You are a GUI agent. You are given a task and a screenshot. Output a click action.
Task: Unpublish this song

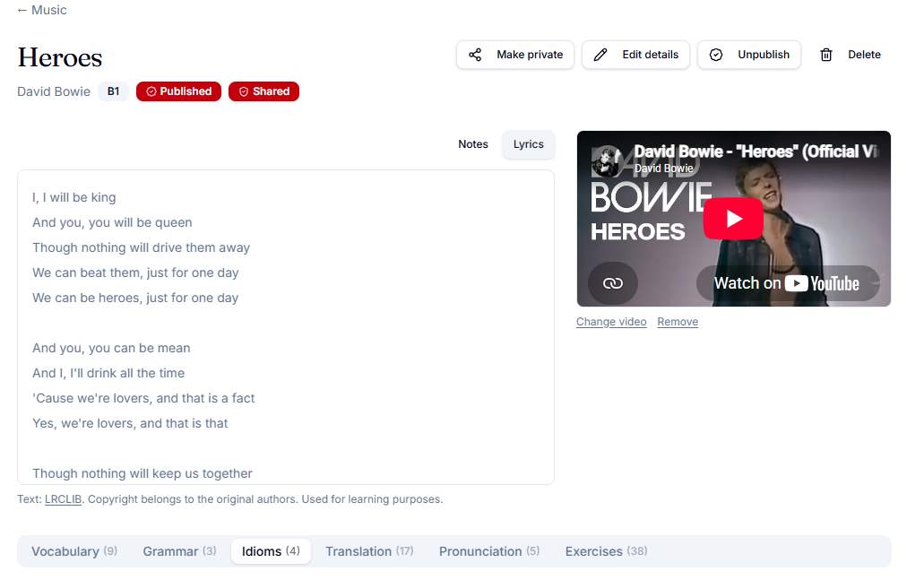click(749, 55)
